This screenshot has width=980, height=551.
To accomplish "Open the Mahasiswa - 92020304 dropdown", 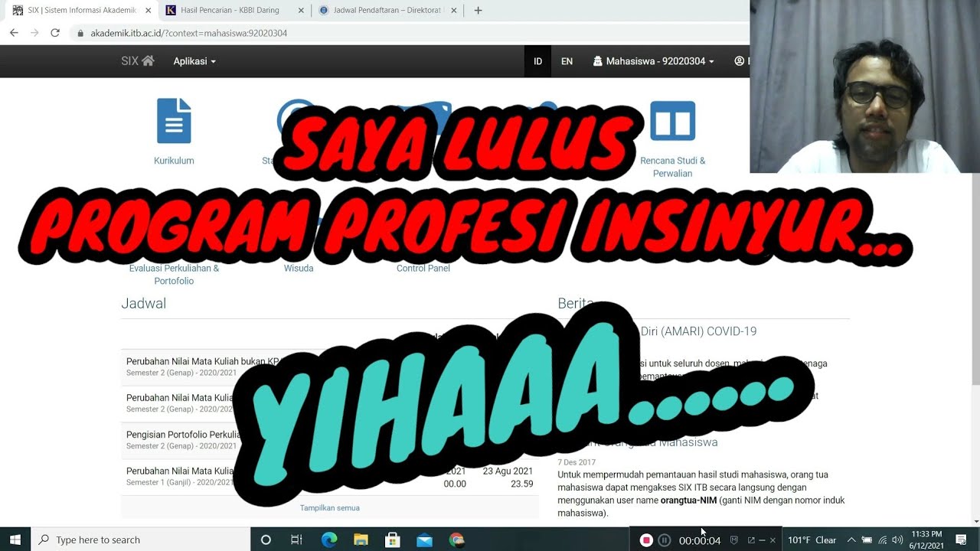I will click(x=654, y=61).
